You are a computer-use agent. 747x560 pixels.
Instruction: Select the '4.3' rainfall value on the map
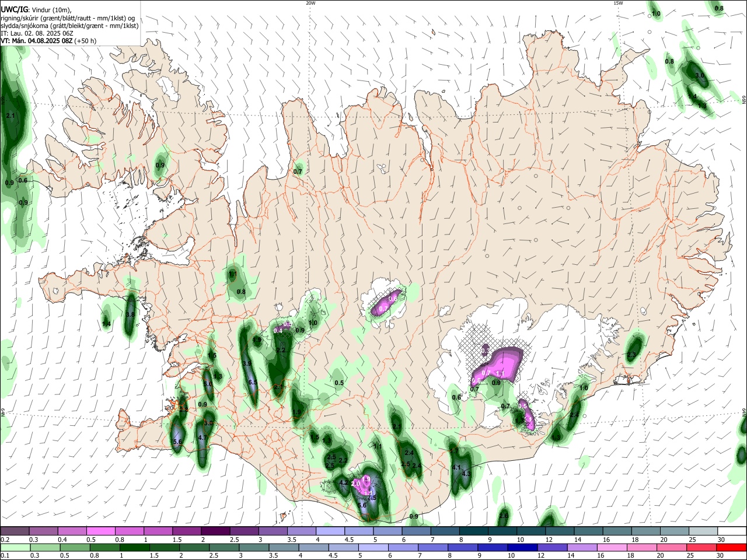(466, 474)
